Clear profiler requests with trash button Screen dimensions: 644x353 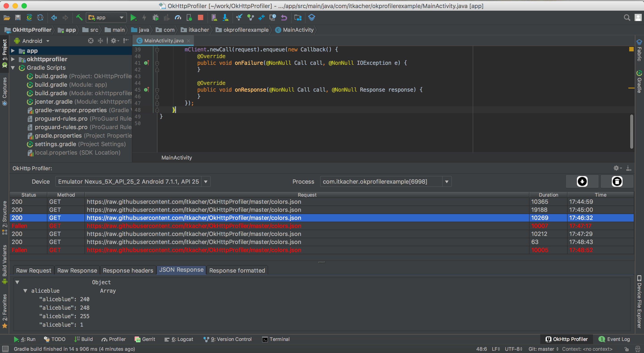[x=617, y=181]
